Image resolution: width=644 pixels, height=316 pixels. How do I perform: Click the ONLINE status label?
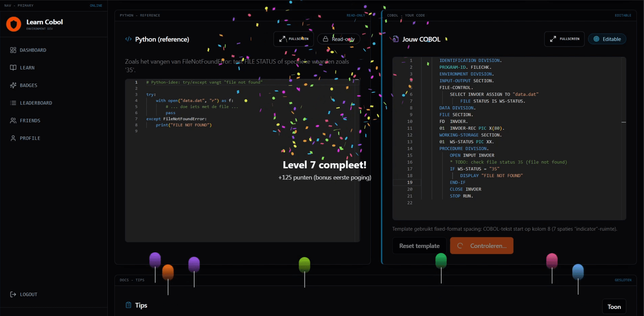point(96,6)
